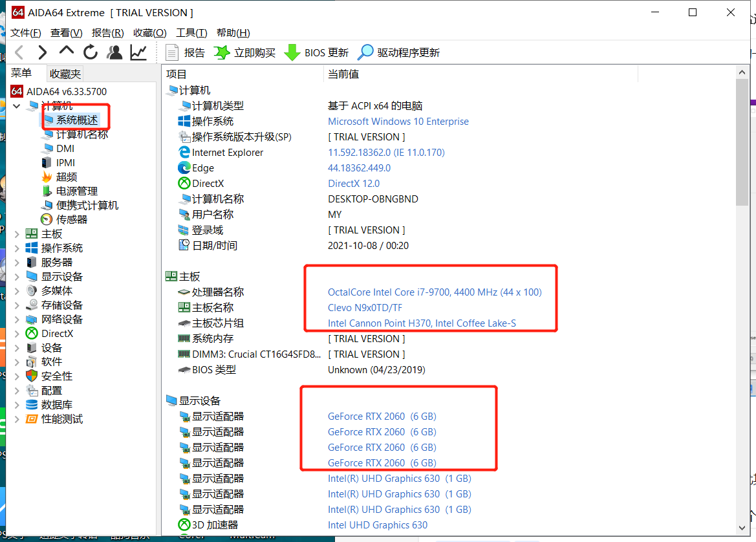Open Intel Cannon Point H370 chipset link

point(422,323)
